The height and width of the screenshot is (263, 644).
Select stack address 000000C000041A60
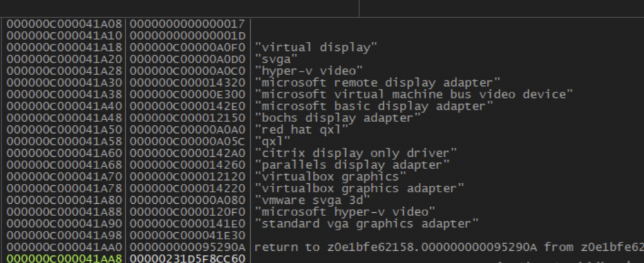[64, 154]
